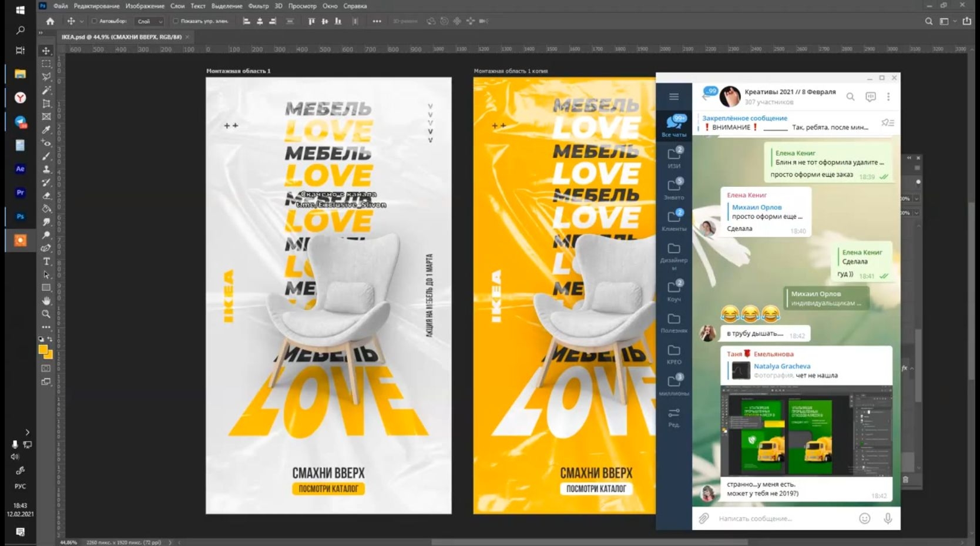Viewport: 980px width, 546px height.
Task: Open the Клиенты folder in Telegram
Action: [674, 220]
